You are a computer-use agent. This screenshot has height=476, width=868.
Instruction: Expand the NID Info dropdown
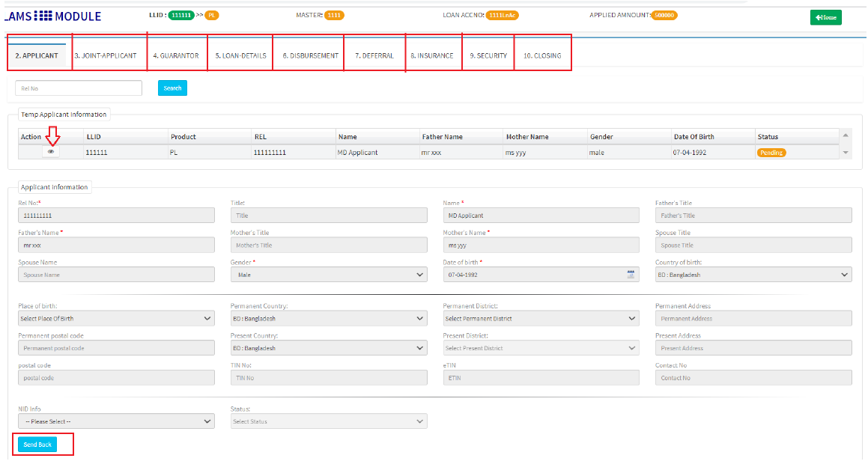[x=116, y=421]
